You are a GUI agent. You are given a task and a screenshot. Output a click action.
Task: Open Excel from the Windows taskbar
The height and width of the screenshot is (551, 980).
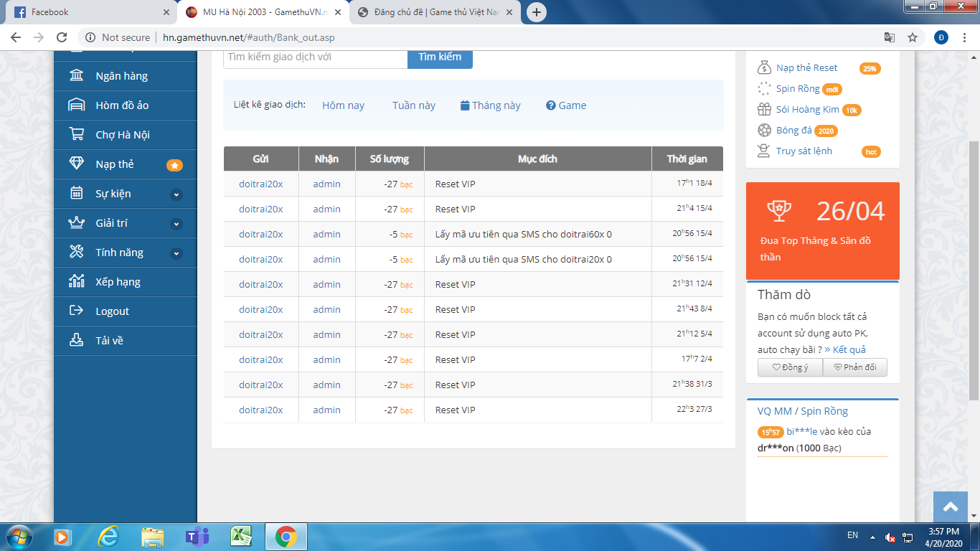(x=240, y=536)
